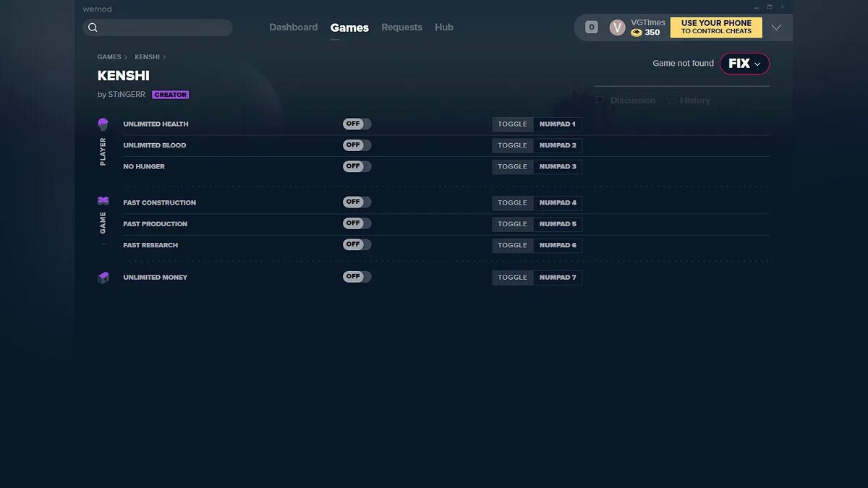Change the NUMPAD 7 hotkey binding

558,278
